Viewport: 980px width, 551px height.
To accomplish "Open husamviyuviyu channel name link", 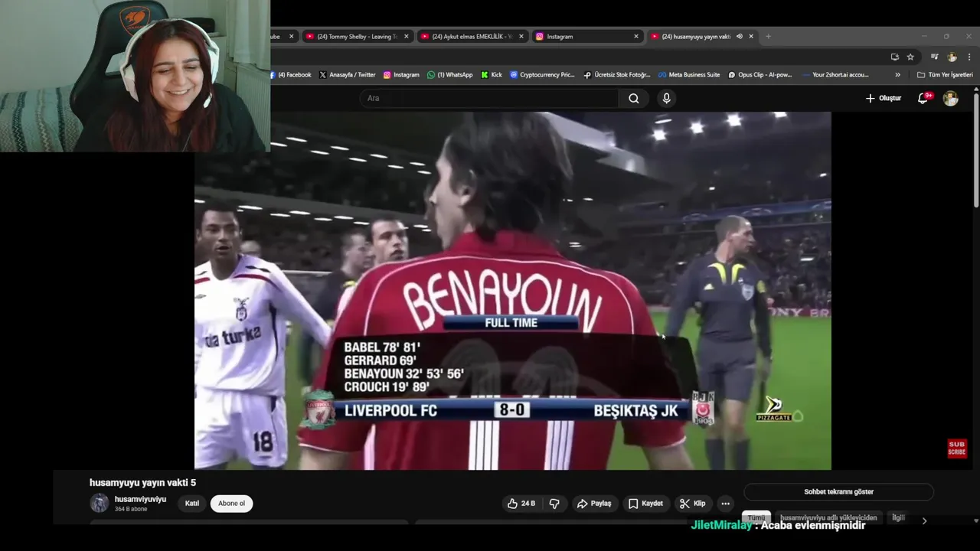I will 140,499.
